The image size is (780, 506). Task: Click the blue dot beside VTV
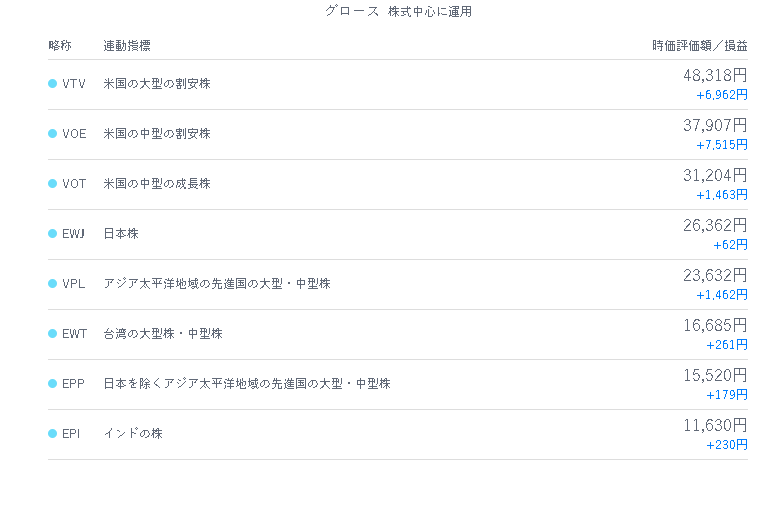(x=52, y=84)
